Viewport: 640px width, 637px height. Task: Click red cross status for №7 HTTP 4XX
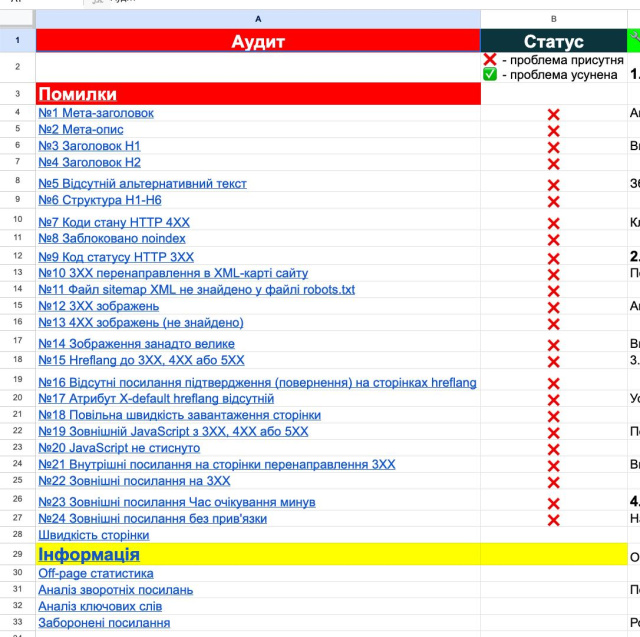(x=553, y=223)
